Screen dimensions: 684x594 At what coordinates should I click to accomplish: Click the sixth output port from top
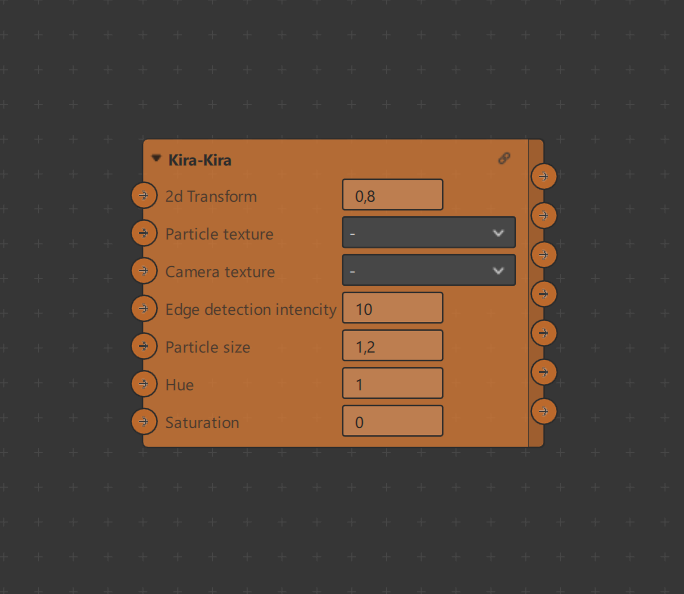[x=544, y=372]
